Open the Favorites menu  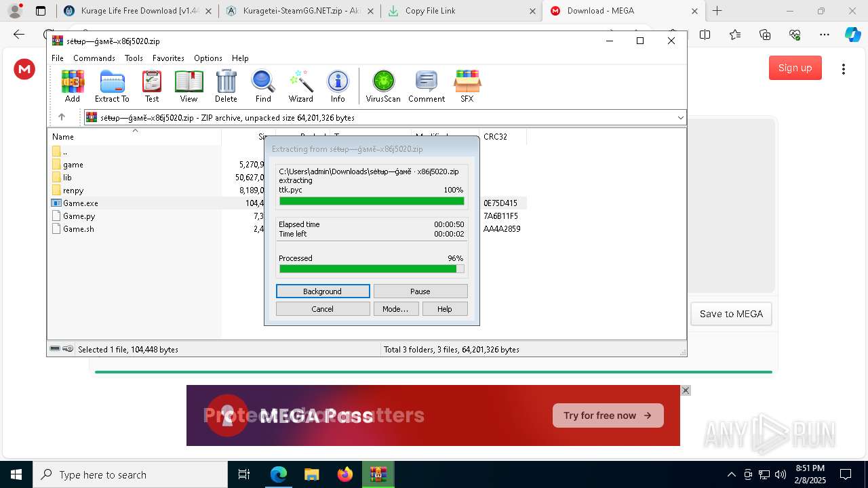(168, 58)
